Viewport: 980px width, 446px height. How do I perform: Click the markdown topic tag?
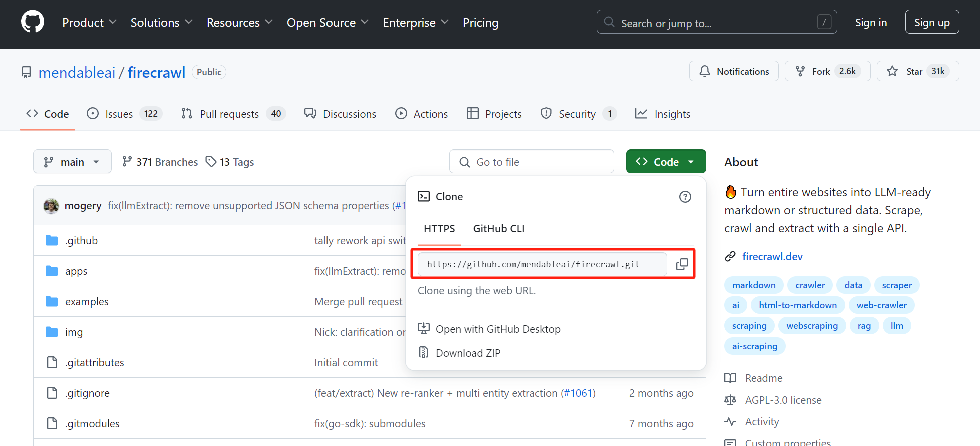[x=754, y=285]
